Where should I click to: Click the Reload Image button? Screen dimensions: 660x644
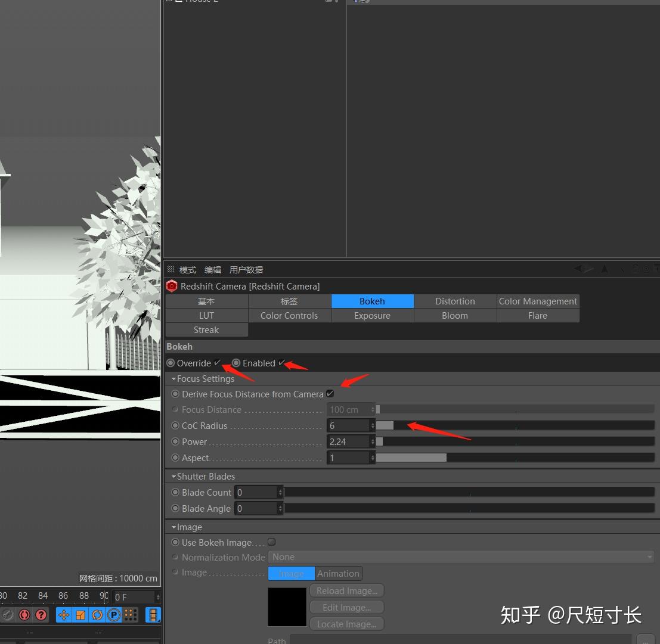pos(346,590)
